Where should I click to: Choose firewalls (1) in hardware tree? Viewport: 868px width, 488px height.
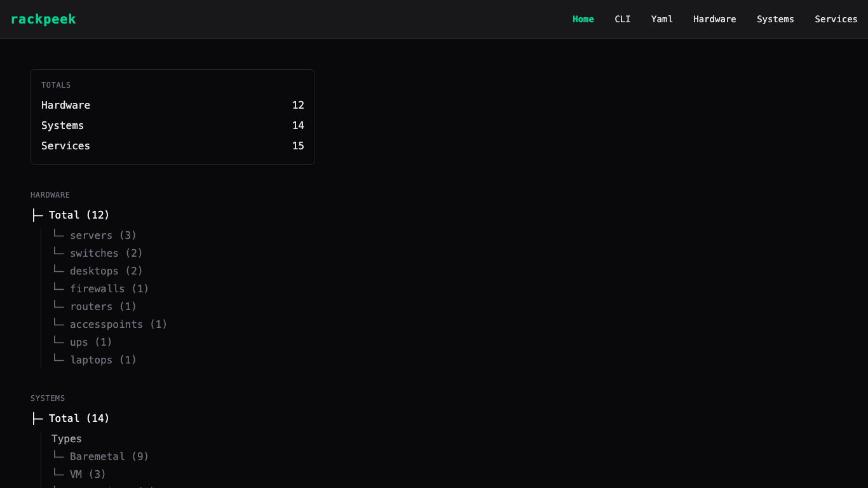tap(109, 289)
